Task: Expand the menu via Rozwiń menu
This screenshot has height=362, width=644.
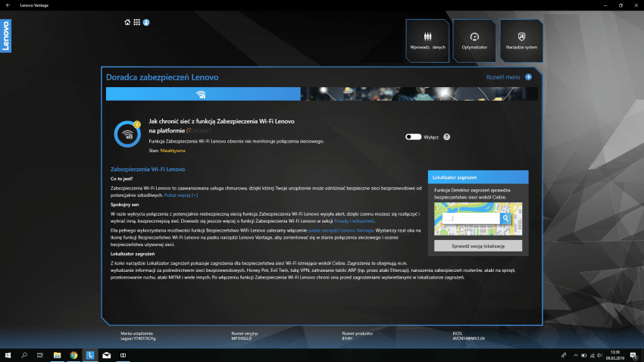Action: 503,77
